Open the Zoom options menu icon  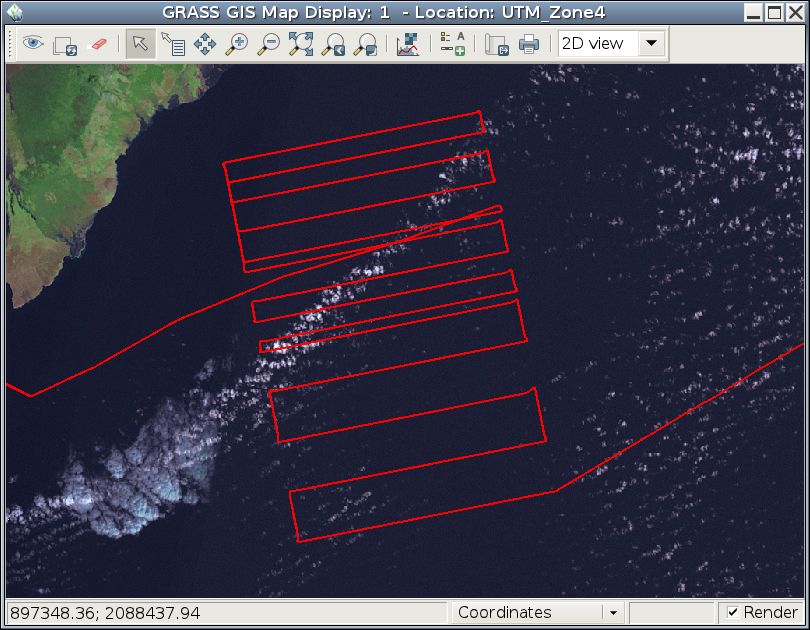point(365,44)
